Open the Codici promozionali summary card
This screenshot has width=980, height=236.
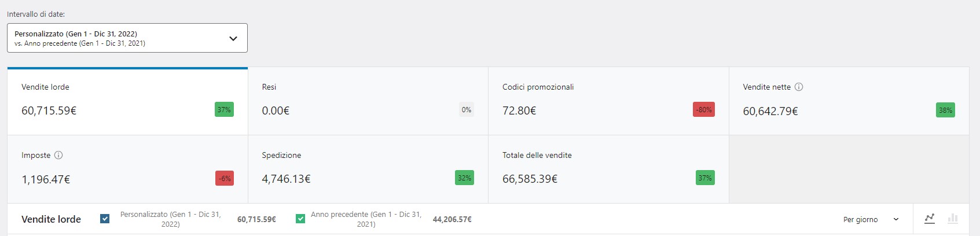click(608, 101)
